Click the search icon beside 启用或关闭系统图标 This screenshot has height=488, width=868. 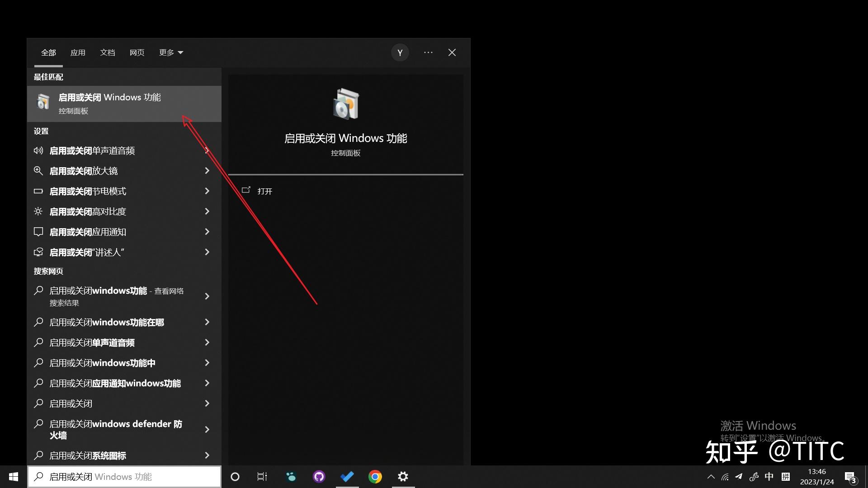[x=38, y=455]
